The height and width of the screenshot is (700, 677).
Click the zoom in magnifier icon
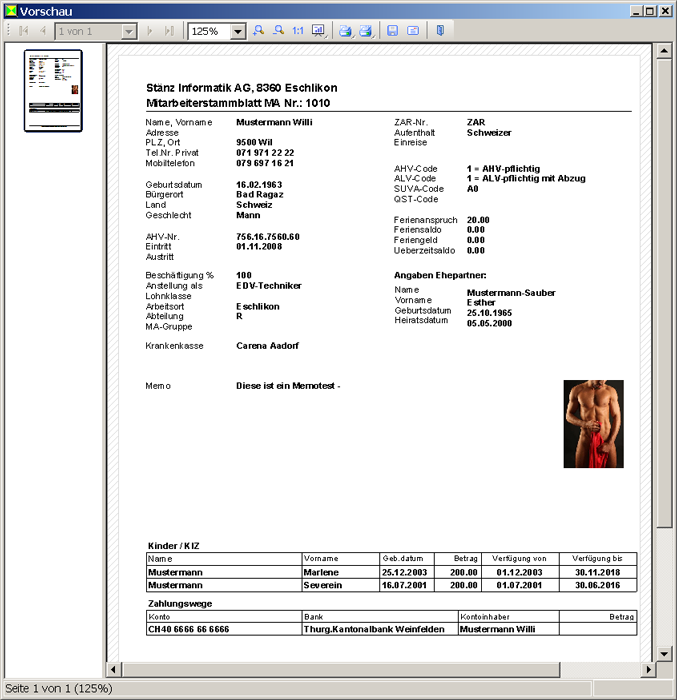(x=258, y=31)
